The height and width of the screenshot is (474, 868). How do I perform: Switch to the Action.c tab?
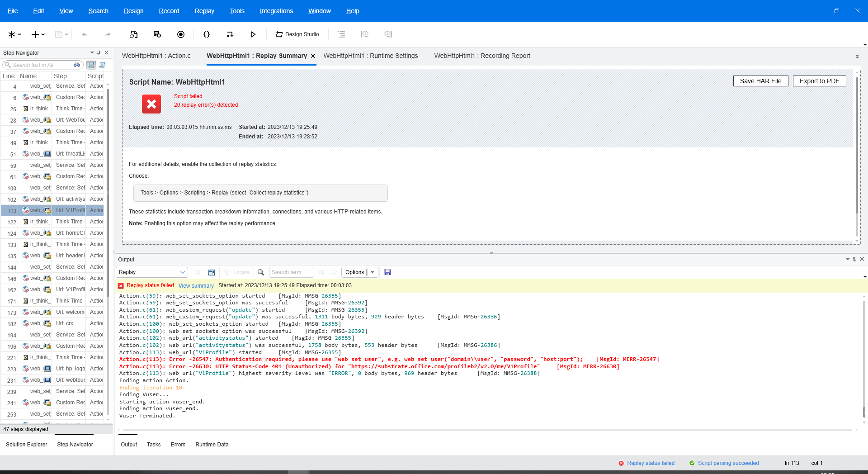coord(156,56)
